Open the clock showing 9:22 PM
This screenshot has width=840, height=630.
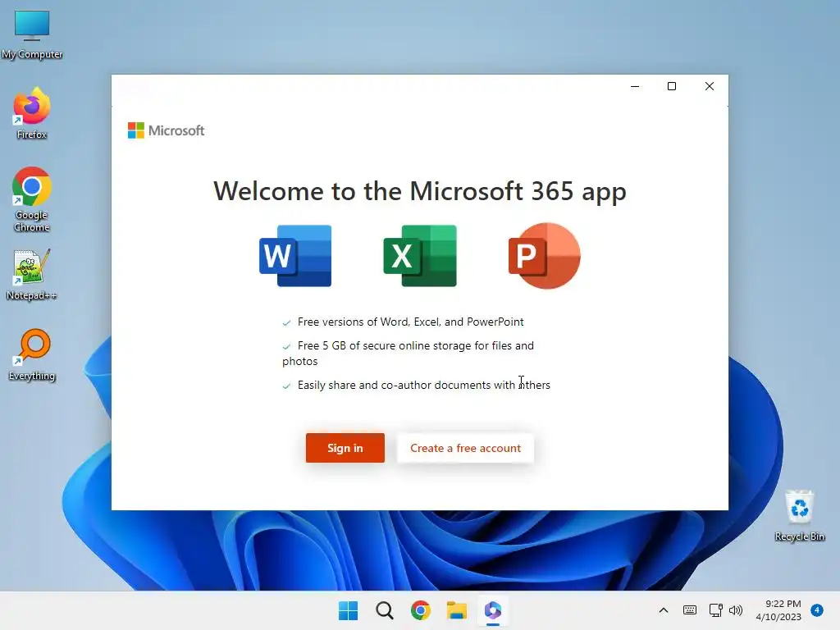(778, 610)
